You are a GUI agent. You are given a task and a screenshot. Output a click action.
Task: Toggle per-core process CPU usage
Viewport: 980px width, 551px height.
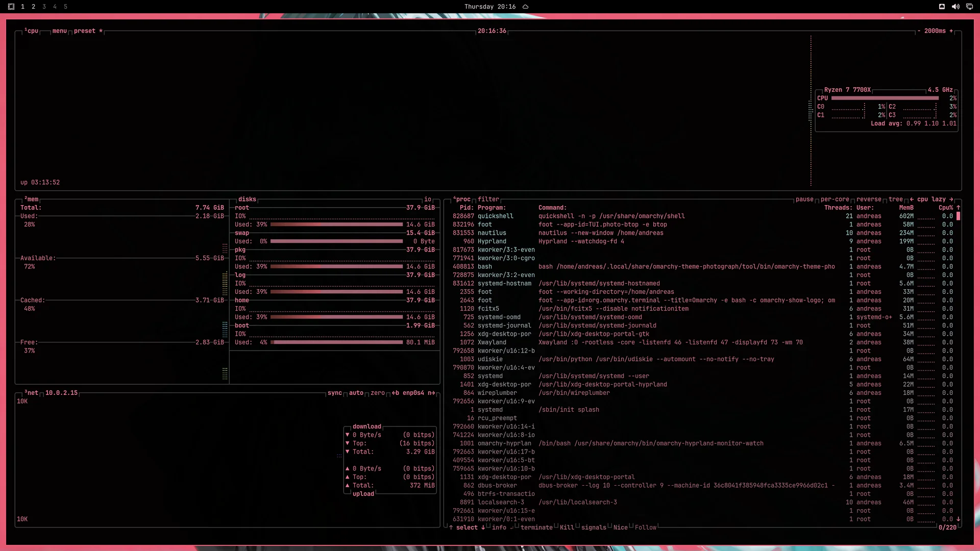835,199
